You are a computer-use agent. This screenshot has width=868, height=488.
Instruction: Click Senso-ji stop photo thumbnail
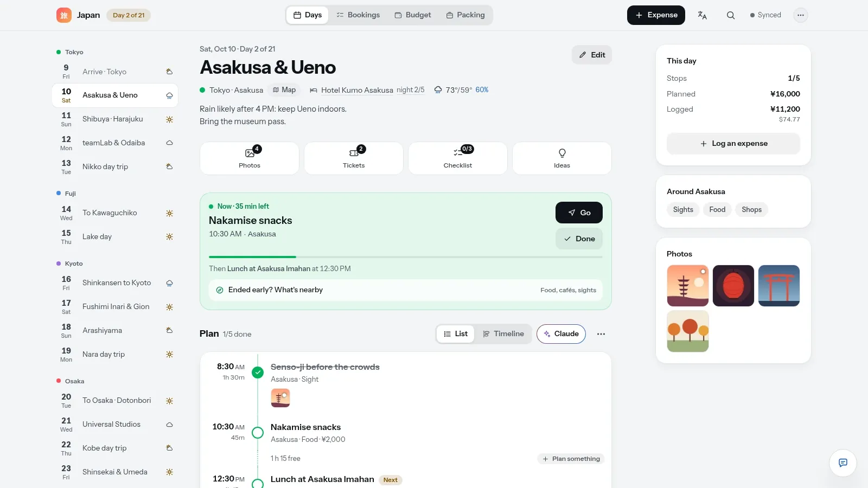coord(280,398)
